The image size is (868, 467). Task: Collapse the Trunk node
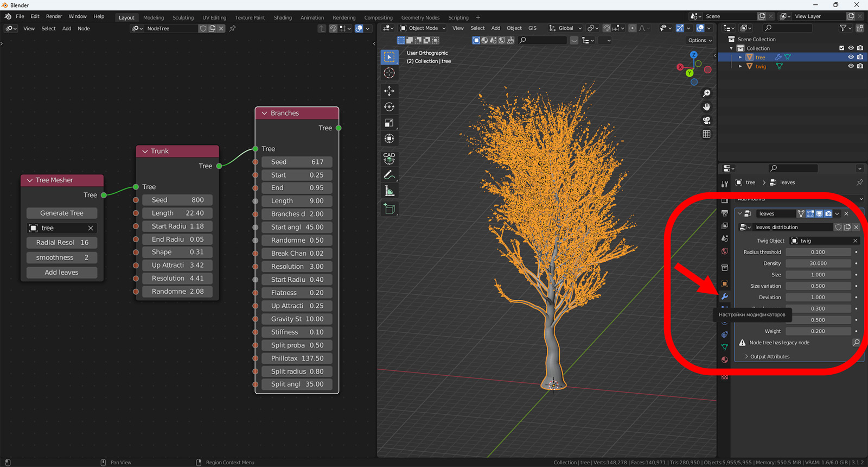145,152
